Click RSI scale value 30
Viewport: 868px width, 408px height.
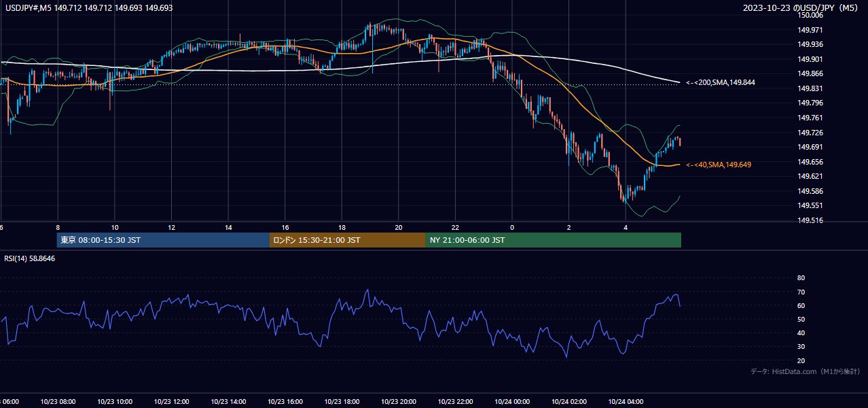coord(801,347)
